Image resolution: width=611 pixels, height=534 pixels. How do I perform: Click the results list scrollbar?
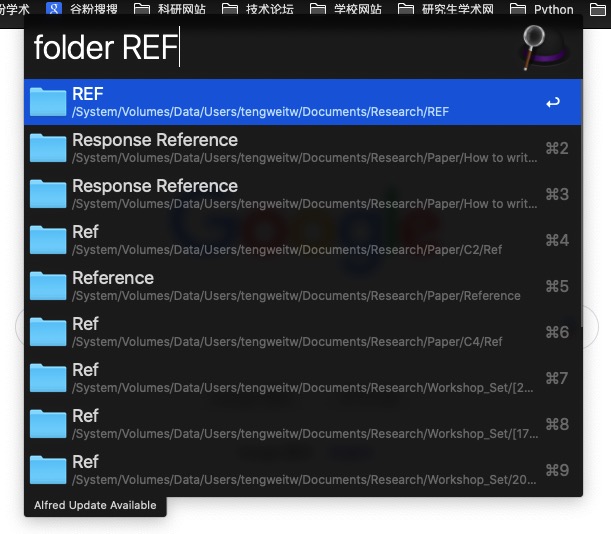582,203
